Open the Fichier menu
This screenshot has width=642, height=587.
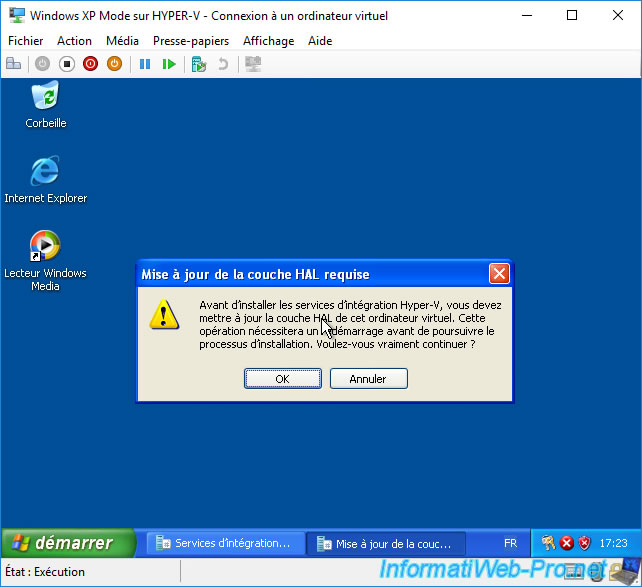26,41
